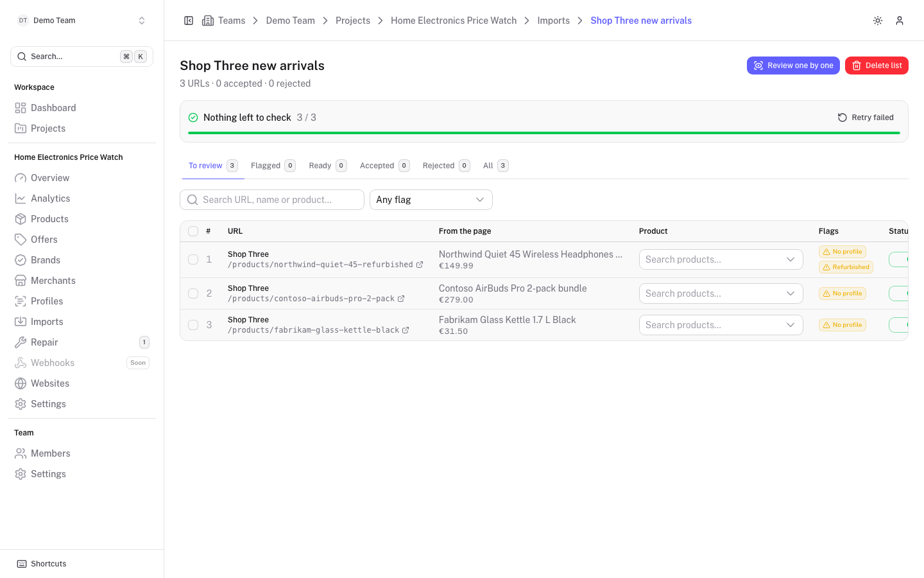Switch to the Accepted tab
The height and width of the screenshot is (578, 924).
coord(385,166)
